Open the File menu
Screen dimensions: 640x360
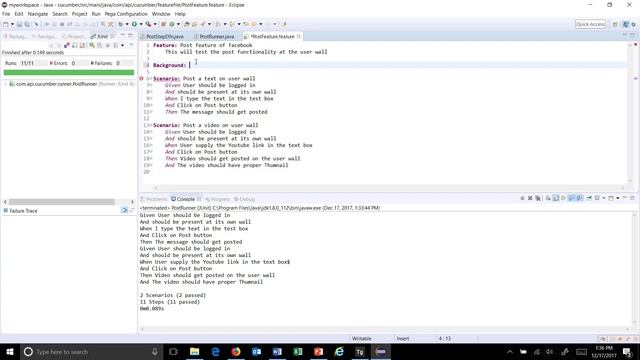tap(6, 14)
